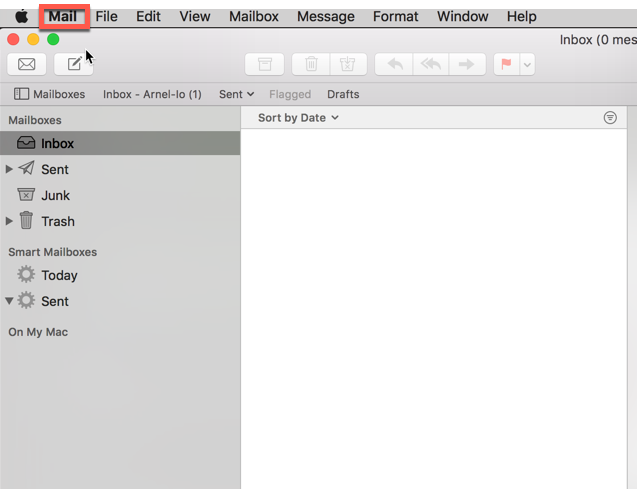Screen dimensions: 637x489
Task: Compose a new message with pencil icon
Action: (x=74, y=64)
